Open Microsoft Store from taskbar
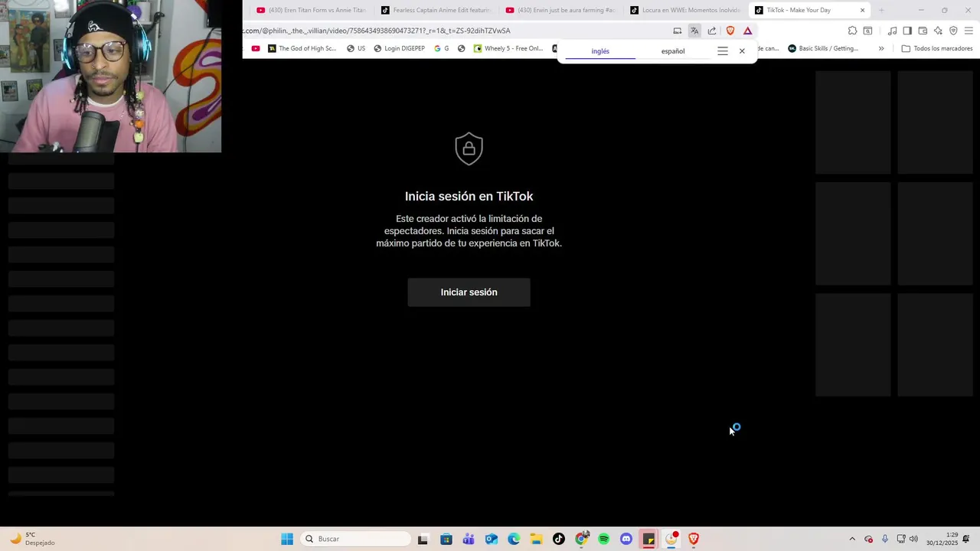The height and width of the screenshot is (551, 980). point(446,539)
